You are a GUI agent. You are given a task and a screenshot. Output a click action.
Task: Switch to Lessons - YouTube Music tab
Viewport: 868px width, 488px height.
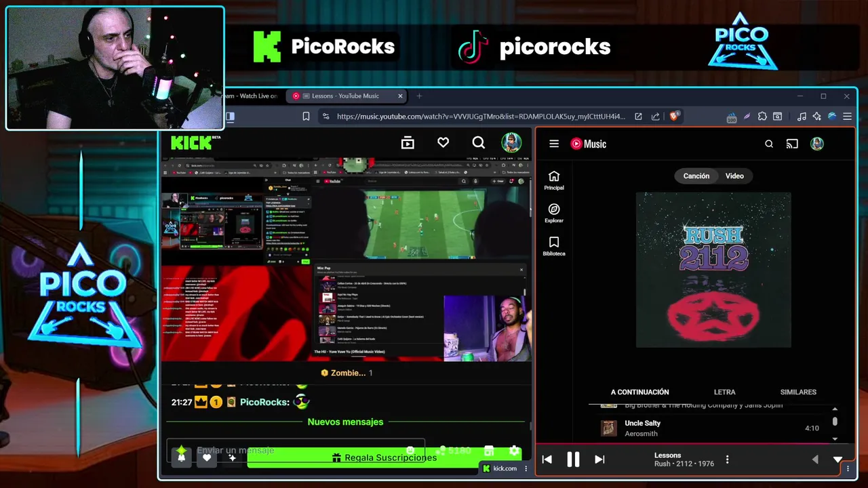(345, 96)
